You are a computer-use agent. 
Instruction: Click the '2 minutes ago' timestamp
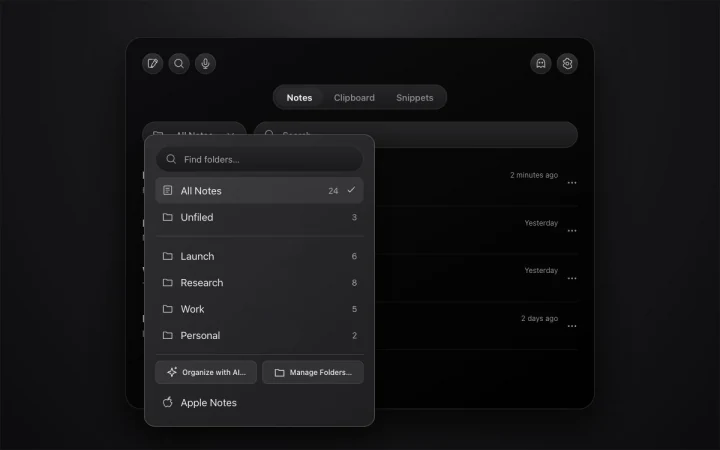[534, 175]
